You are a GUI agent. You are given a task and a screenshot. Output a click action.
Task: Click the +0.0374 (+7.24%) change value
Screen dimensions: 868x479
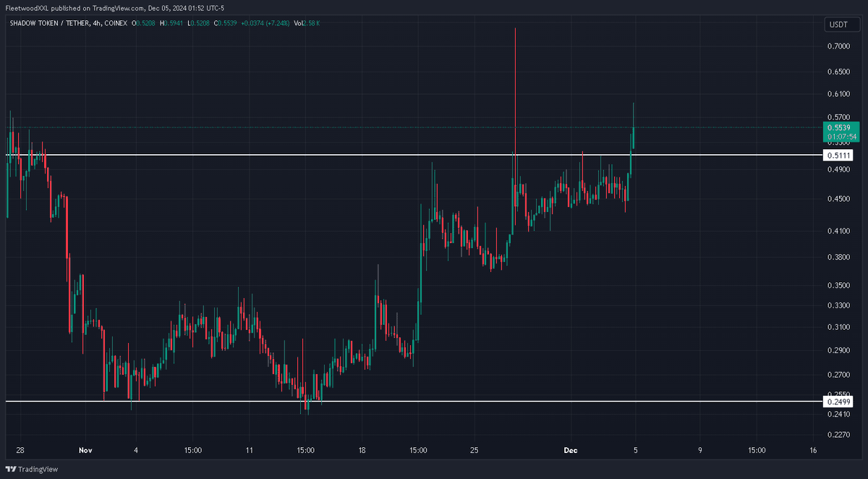(266, 23)
